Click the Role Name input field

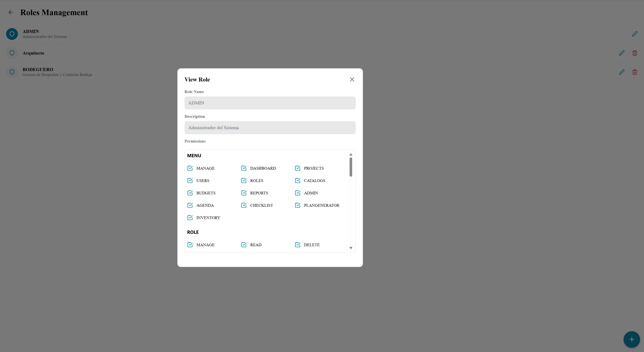[x=270, y=103]
